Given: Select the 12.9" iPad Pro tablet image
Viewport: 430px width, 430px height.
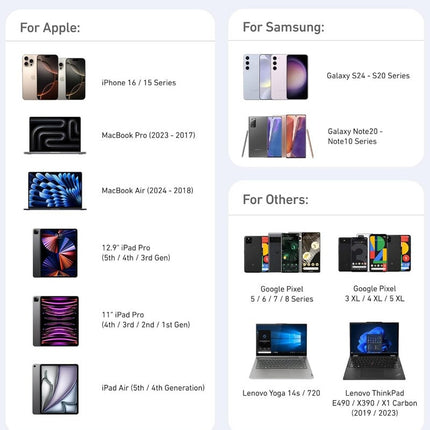Looking at the screenshot, I should tap(55, 253).
